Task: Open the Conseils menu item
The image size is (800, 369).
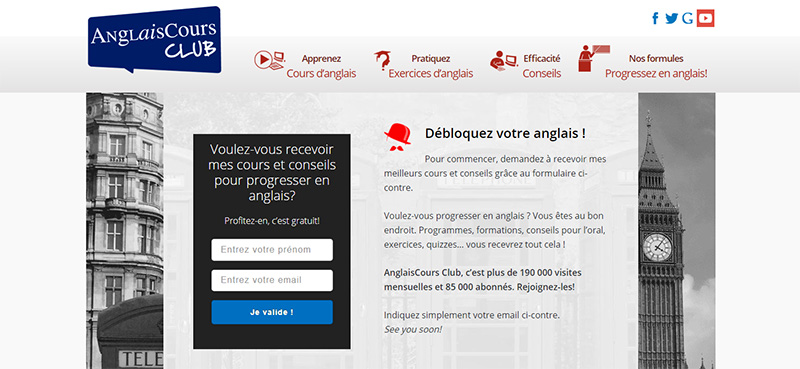Action: [x=541, y=73]
